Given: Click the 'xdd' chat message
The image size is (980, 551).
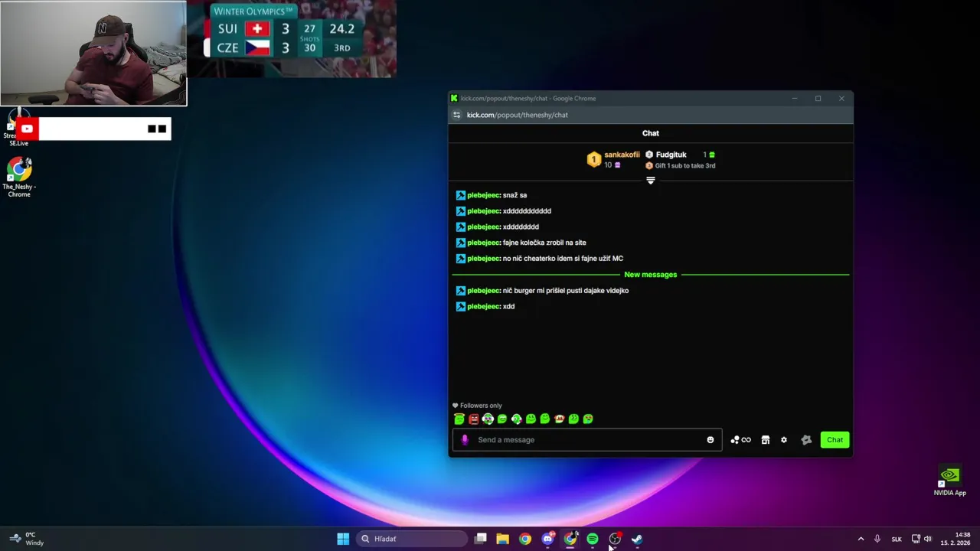Looking at the screenshot, I should [508, 307].
